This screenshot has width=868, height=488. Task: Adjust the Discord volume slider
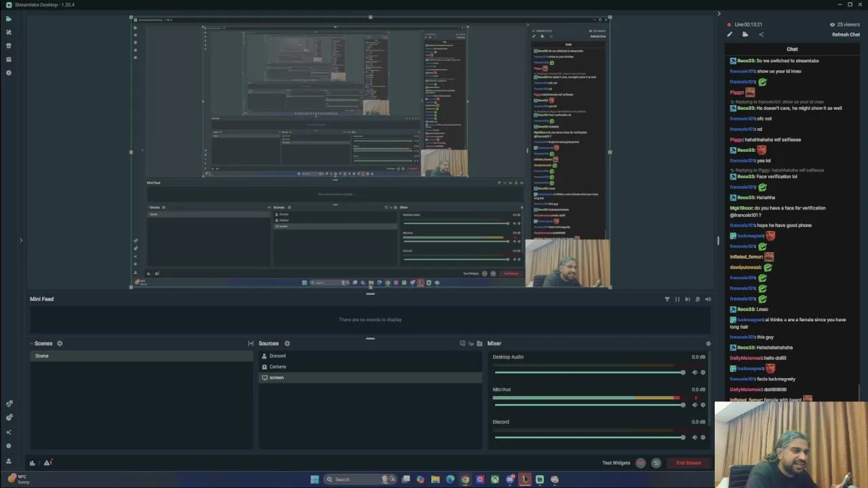click(x=589, y=437)
